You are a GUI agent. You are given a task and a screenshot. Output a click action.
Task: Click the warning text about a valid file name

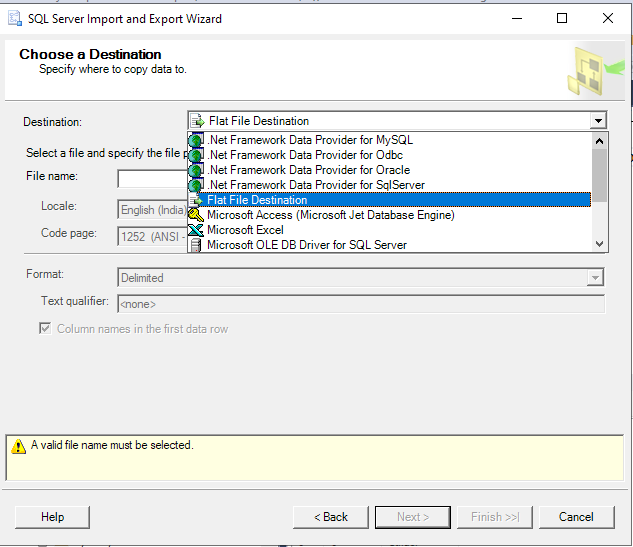pyautogui.click(x=112, y=445)
